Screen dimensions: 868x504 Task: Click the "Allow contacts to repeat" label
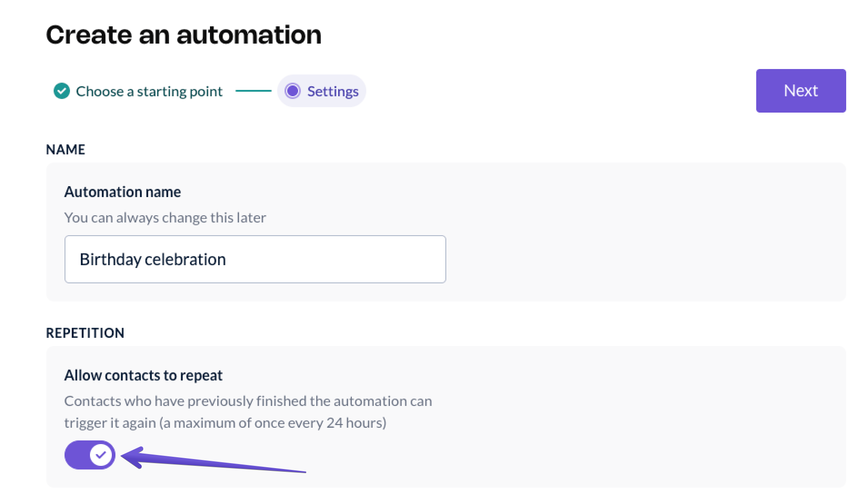(143, 376)
